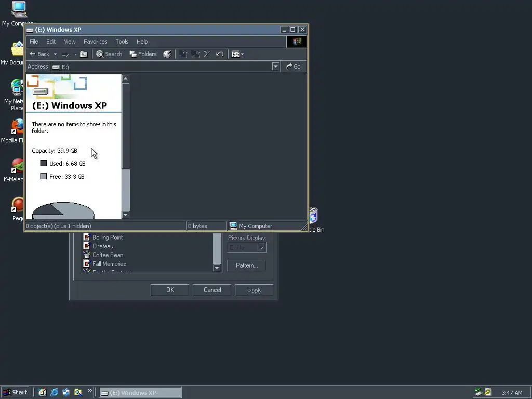Click the Capacity: 39.9 GB text

[x=55, y=151]
